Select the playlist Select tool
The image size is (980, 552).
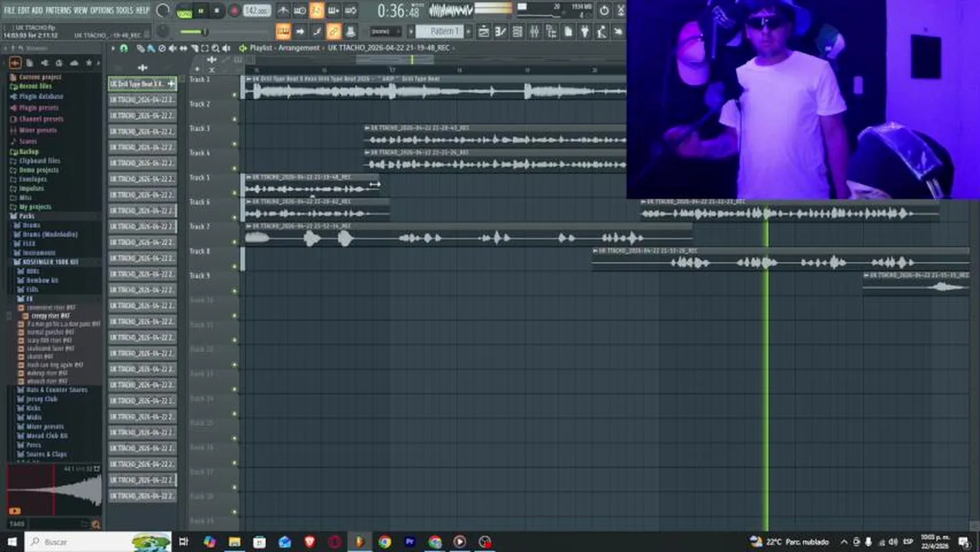(204, 48)
